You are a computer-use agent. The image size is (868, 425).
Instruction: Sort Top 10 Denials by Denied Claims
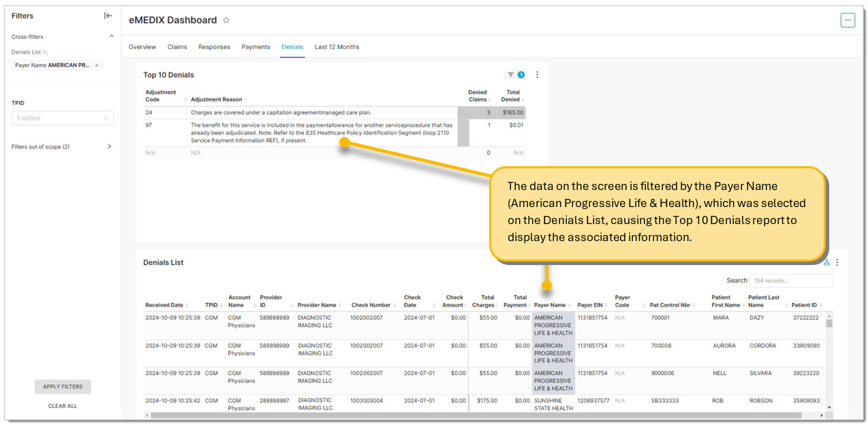pyautogui.click(x=478, y=96)
